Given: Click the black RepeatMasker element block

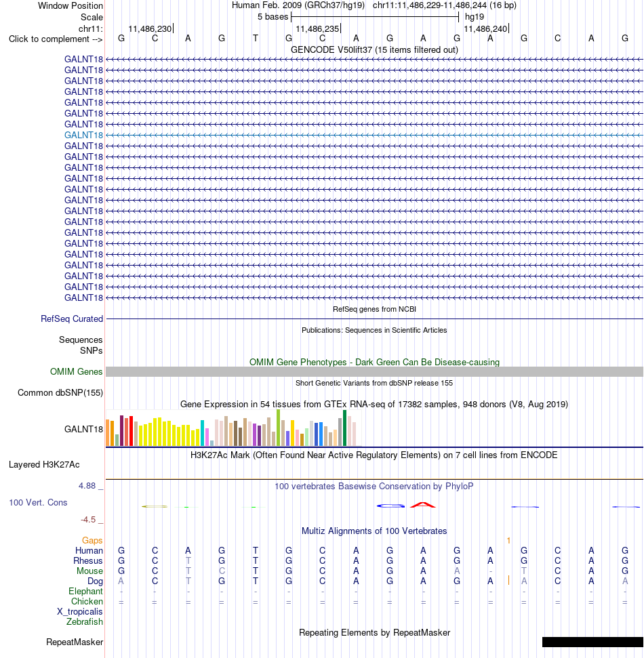Looking at the screenshot, I should (x=592, y=642).
